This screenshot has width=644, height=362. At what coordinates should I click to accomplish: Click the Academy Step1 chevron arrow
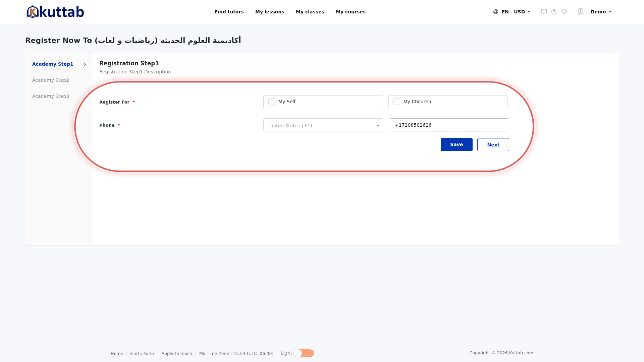pyautogui.click(x=85, y=64)
